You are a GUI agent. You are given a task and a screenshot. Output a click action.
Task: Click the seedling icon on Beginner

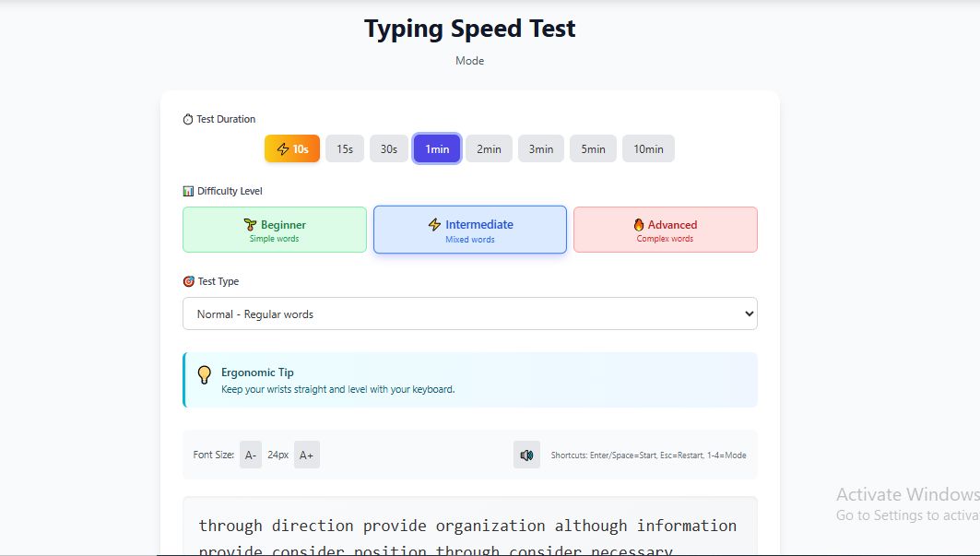(250, 224)
